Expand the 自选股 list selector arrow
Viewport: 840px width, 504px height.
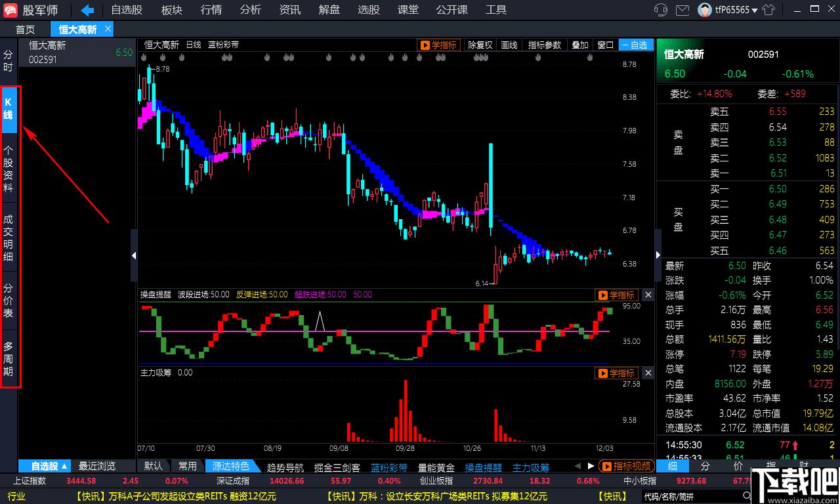tap(64, 466)
